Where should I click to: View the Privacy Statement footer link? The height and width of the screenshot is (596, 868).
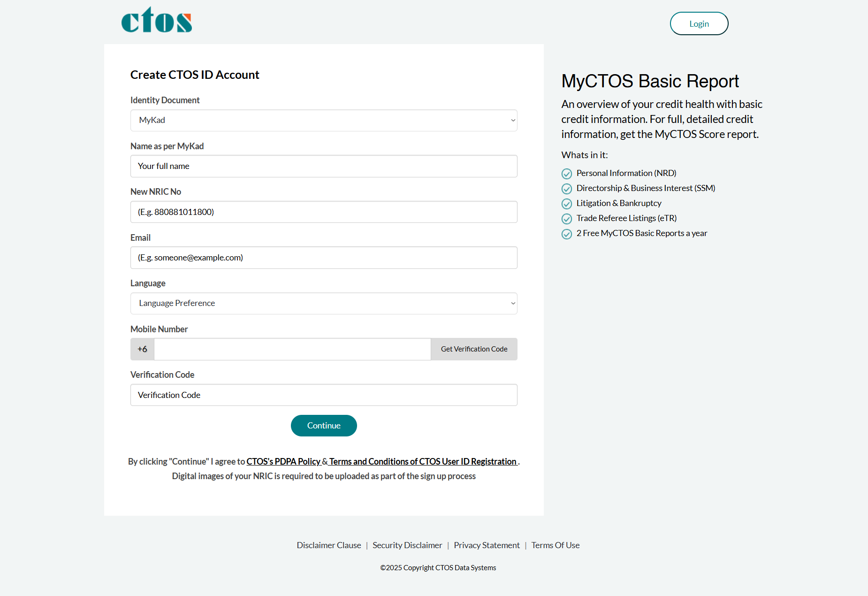tap(487, 545)
